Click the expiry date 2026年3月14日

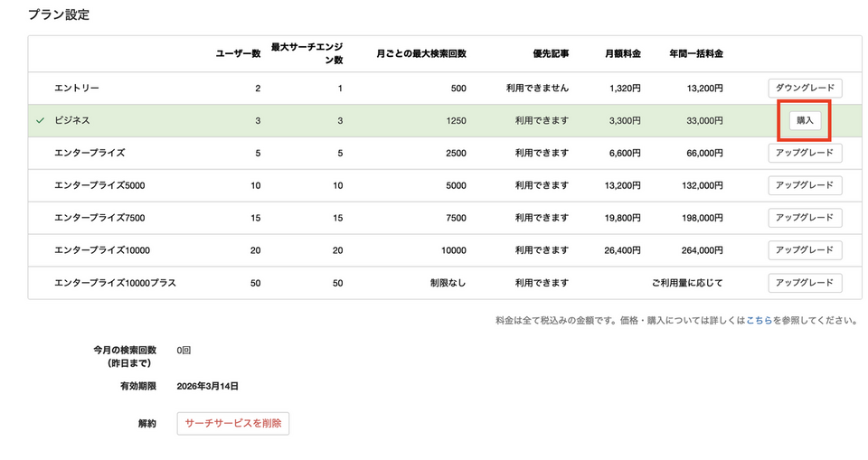pyautogui.click(x=208, y=386)
